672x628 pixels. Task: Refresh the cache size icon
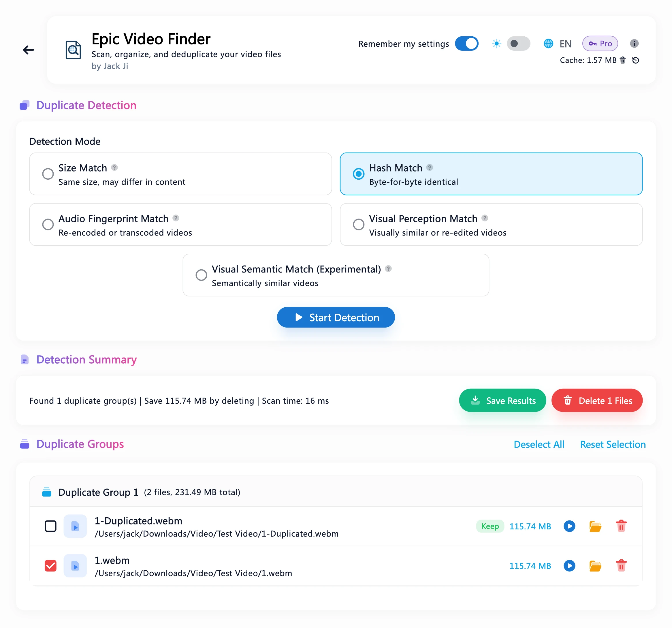[635, 60]
